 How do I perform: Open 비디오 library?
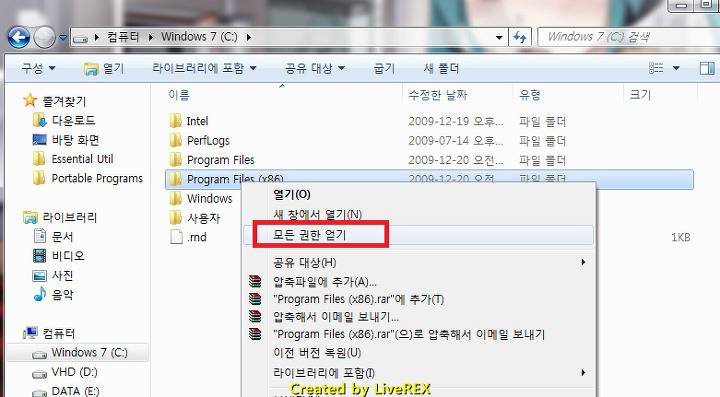68,256
